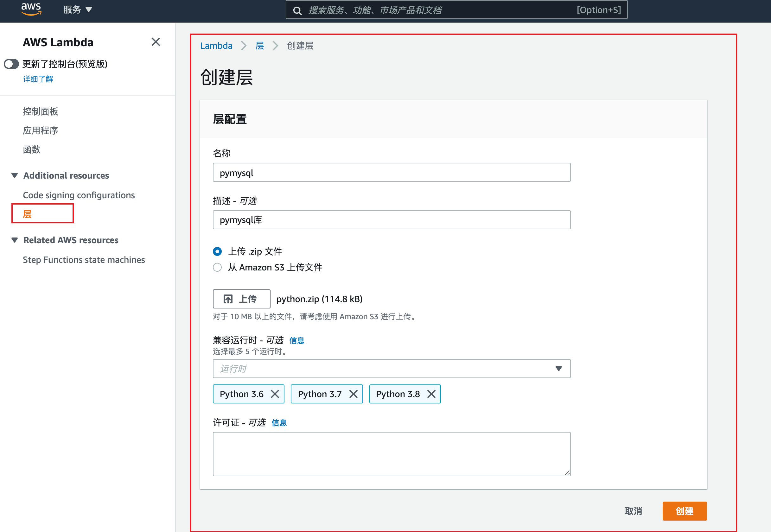Click the upload icon next to 上传
Viewport: 771px width, 532px height.
(228, 299)
